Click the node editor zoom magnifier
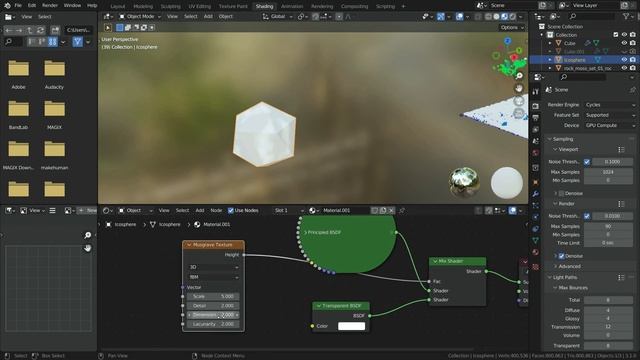The height and width of the screenshot is (360, 640). (87, 235)
